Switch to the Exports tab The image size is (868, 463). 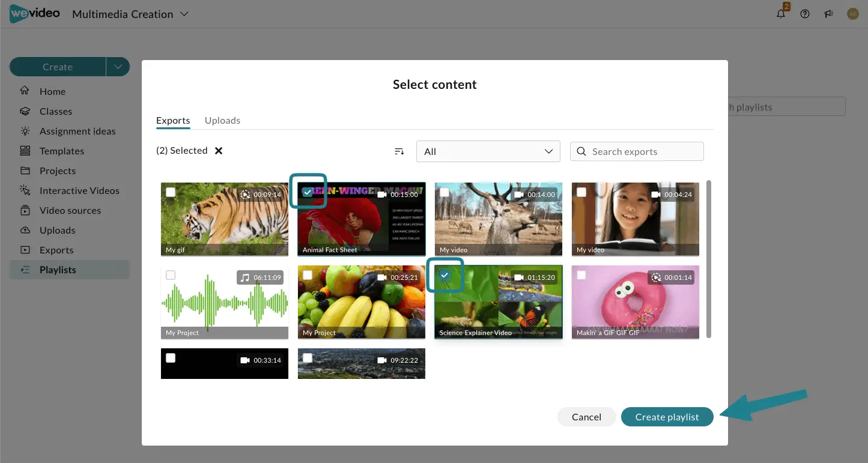[173, 120]
